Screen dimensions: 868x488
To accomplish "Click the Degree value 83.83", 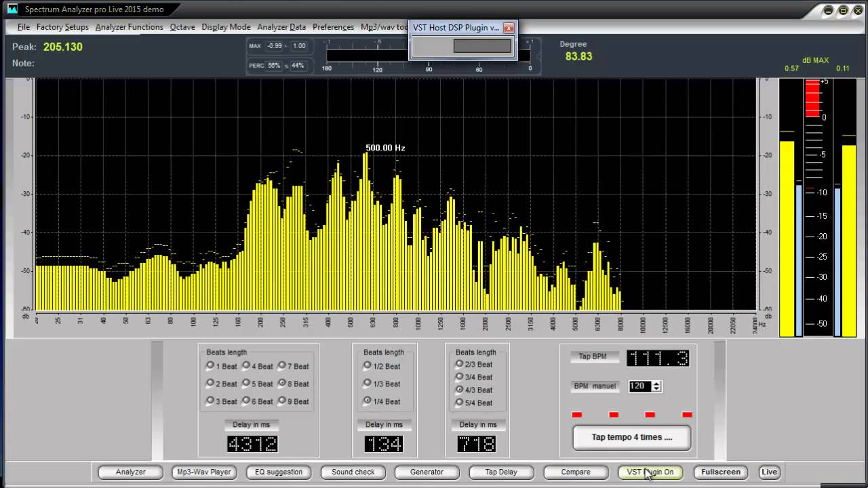I will tap(578, 56).
